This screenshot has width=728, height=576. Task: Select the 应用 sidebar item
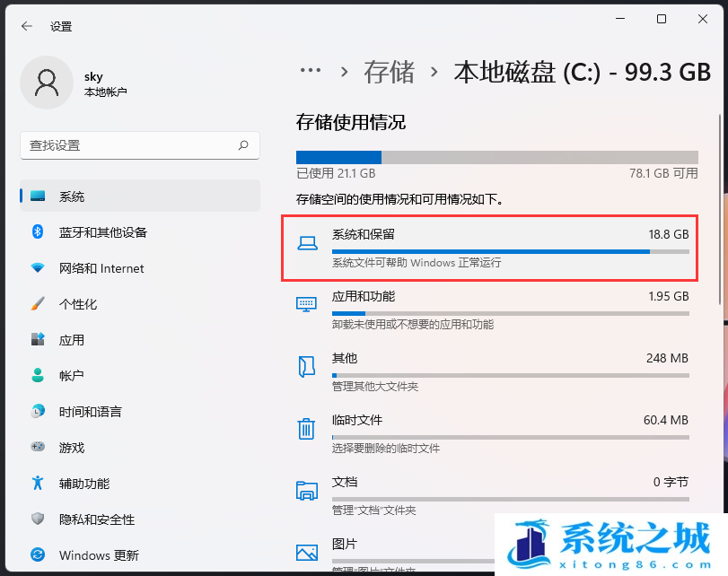click(72, 340)
